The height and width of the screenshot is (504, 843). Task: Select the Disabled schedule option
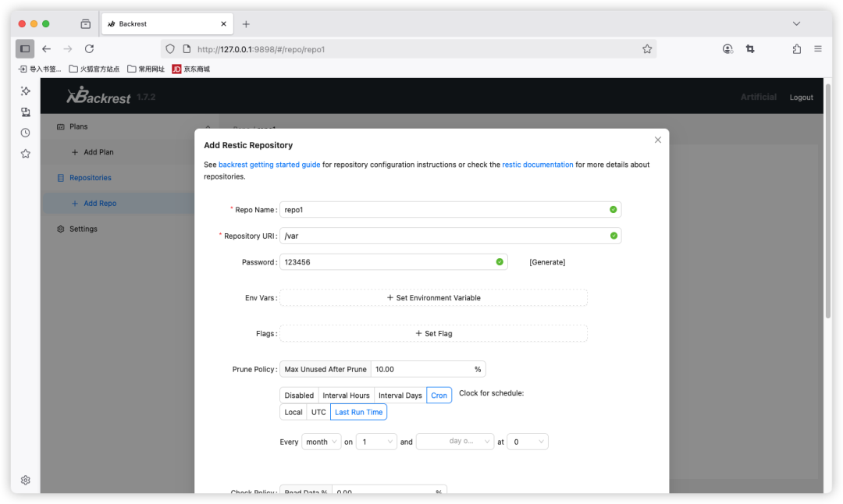pos(299,395)
